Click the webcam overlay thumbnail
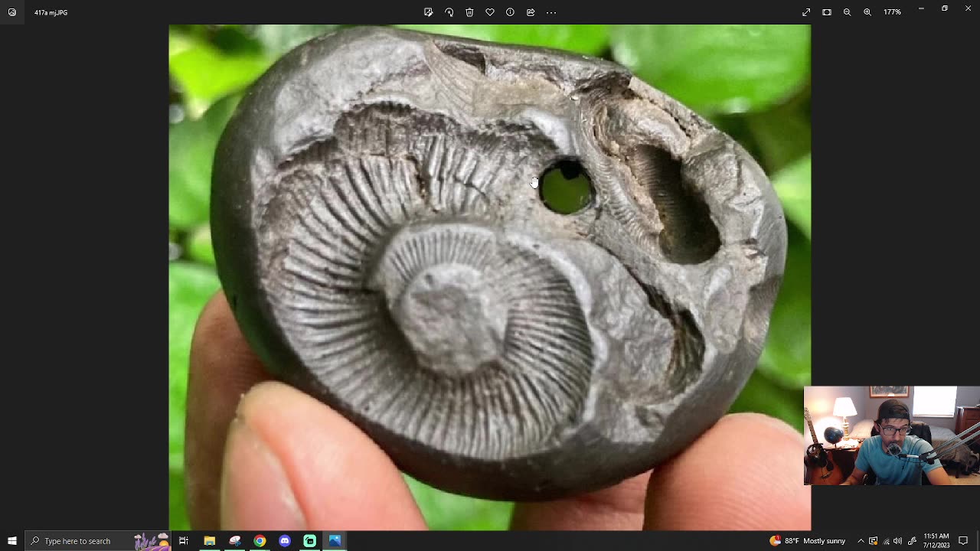Viewport: 980px width, 551px height. (x=892, y=435)
